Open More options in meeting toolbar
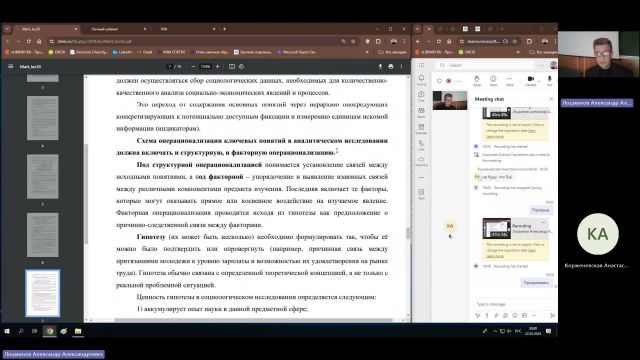The height and width of the screenshot is (360, 640). tap(509, 80)
